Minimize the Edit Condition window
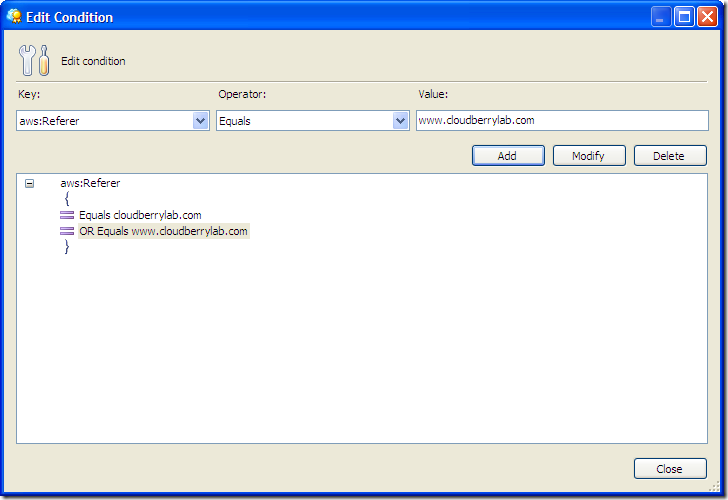This screenshot has width=728, height=500. point(661,17)
